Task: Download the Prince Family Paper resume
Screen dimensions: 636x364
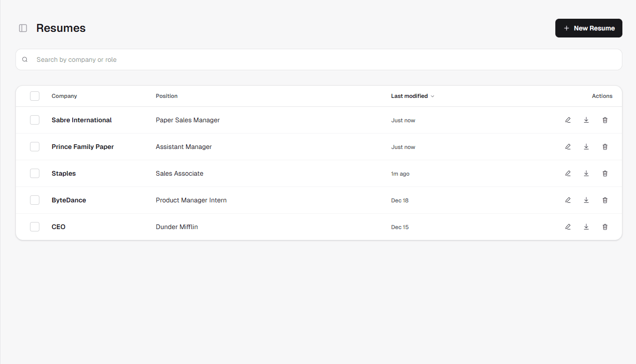Action: coord(586,147)
